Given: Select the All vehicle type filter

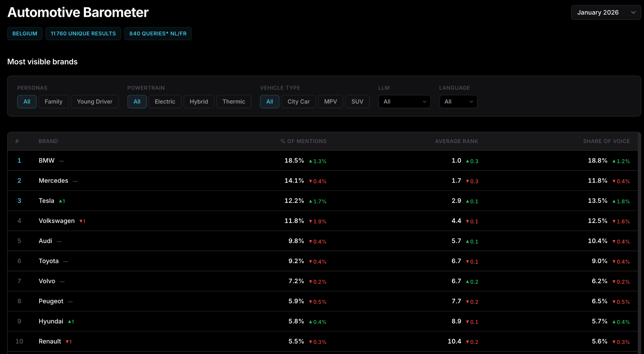Looking at the screenshot, I should pyautogui.click(x=270, y=101).
